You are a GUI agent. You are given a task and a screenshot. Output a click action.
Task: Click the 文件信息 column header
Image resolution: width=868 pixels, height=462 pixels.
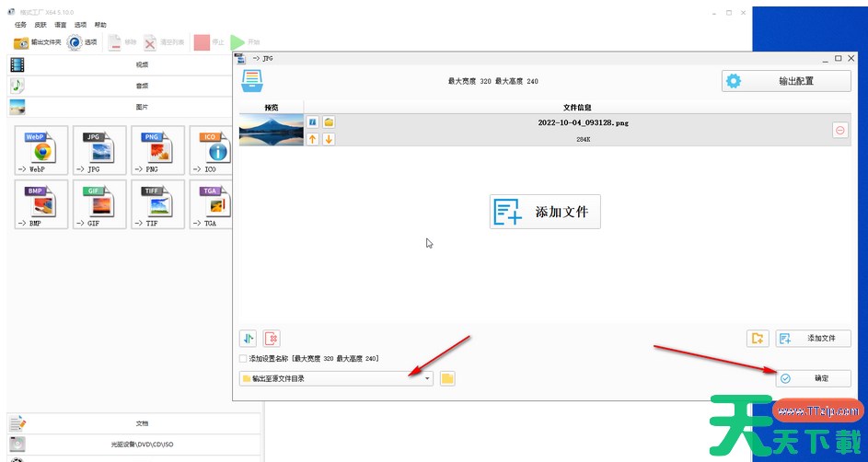(577, 108)
